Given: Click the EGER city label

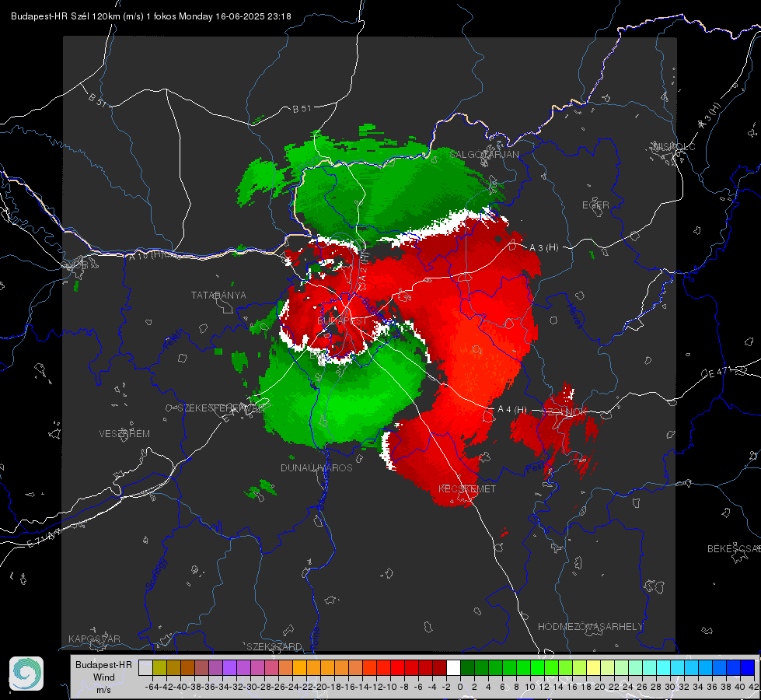Looking at the screenshot, I should point(595,205).
